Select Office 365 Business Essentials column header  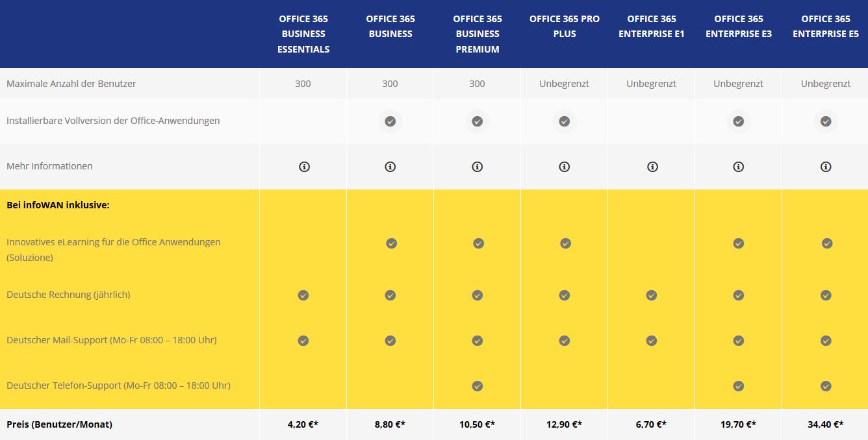click(x=303, y=34)
